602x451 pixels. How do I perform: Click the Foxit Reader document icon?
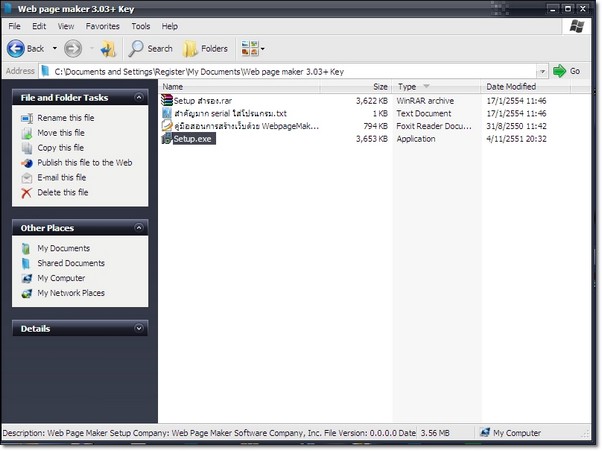[x=167, y=126]
